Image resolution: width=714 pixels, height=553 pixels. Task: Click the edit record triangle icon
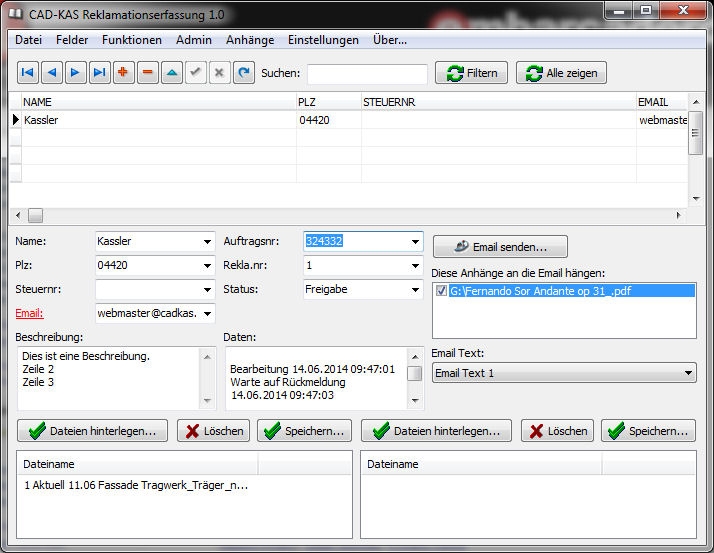point(172,73)
